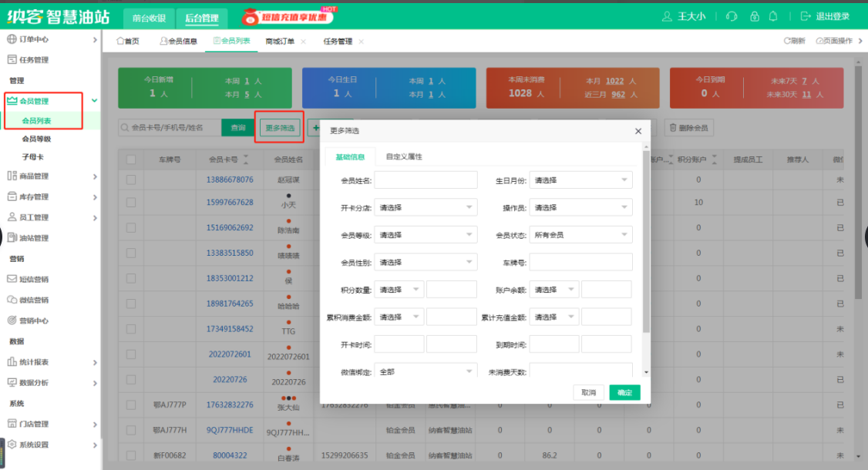Screen dimensions: 868x470
Task: Switch to the 后台管理 tab
Action: [201, 18]
